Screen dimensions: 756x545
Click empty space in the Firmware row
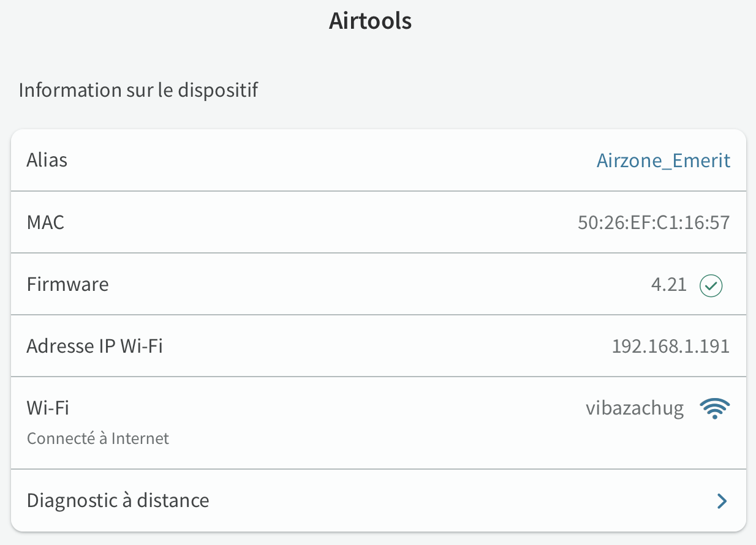[x=368, y=285]
